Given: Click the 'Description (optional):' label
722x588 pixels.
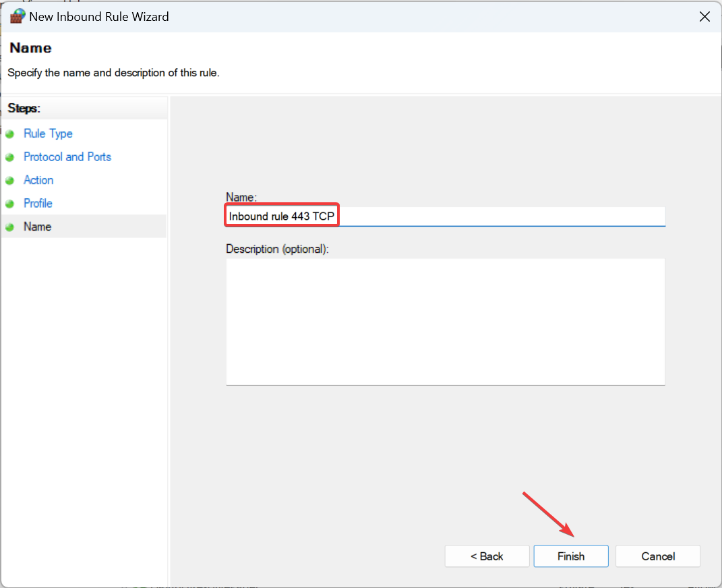Looking at the screenshot, I should tap(277, 249).
